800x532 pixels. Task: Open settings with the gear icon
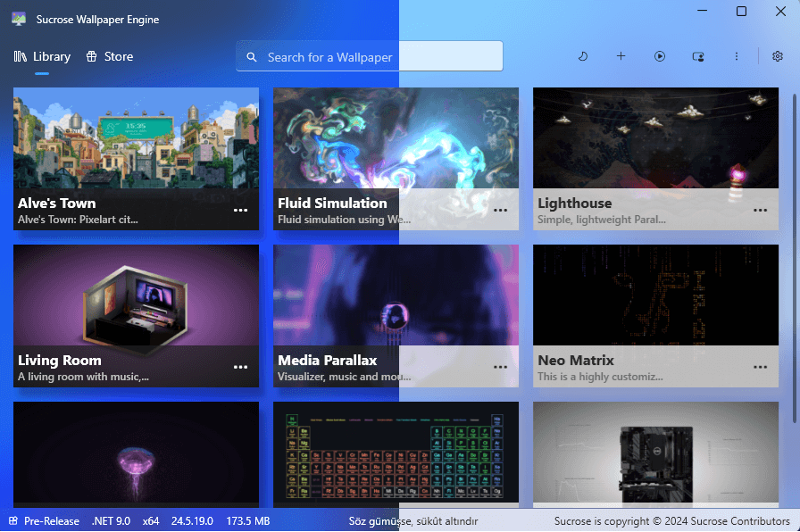click(778, 56)
